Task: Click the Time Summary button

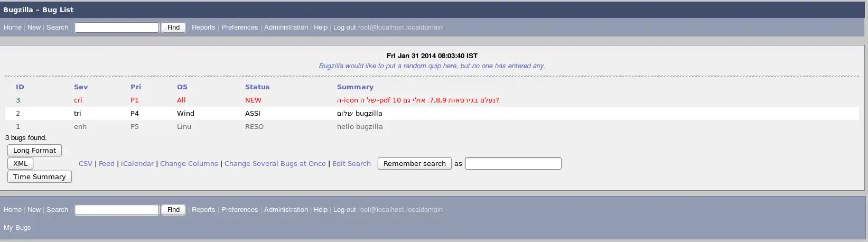Action: click(x=40, y=177)
